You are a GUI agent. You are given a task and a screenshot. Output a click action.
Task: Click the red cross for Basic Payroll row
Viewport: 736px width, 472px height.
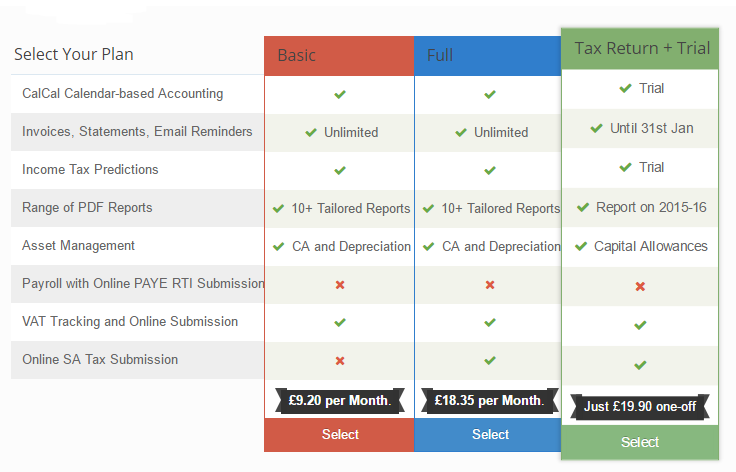340,285
